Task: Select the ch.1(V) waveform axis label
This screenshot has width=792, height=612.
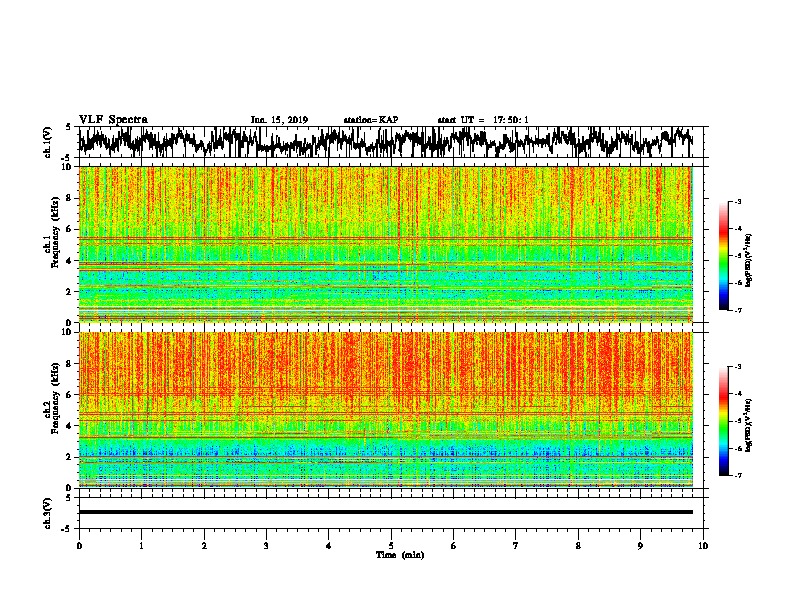Action: pyautogui.click(x=48, y=142)
